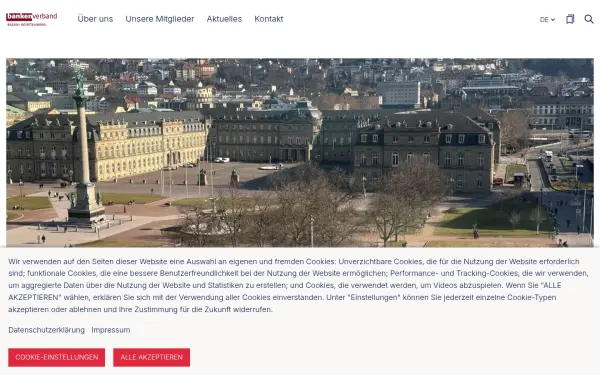Click the Stuttgart Schlossplatz hero image
Viewport: 600px width, 375px height.
coord(300,153)
